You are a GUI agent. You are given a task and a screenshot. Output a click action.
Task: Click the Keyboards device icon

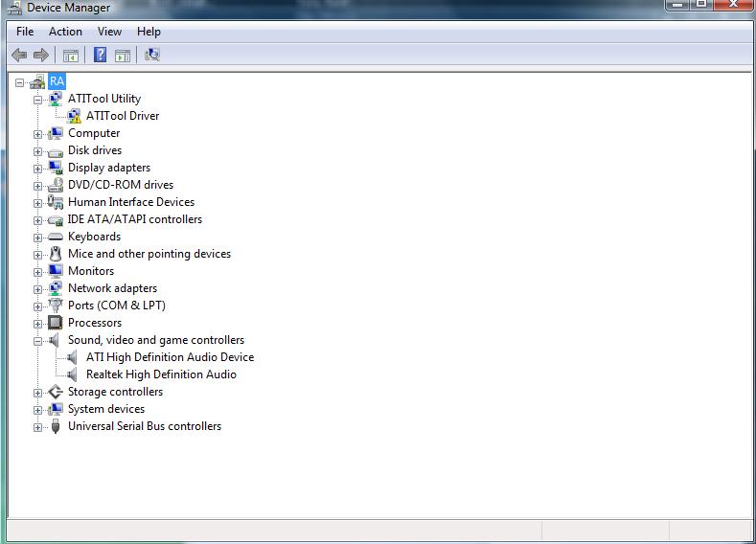pos(56,237)
